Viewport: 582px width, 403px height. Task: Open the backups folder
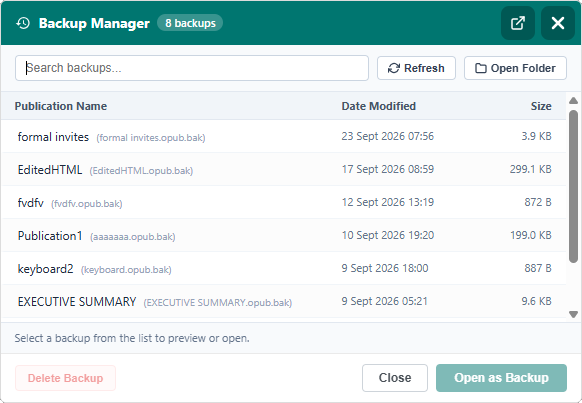[x=515, y=68]
